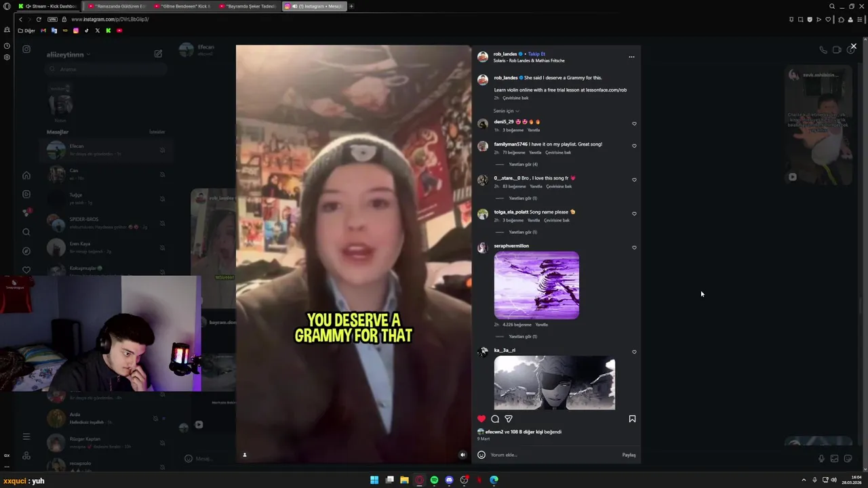Open Microsoft Edge from taskbar
868x488 pixels.
coord(494,480)
